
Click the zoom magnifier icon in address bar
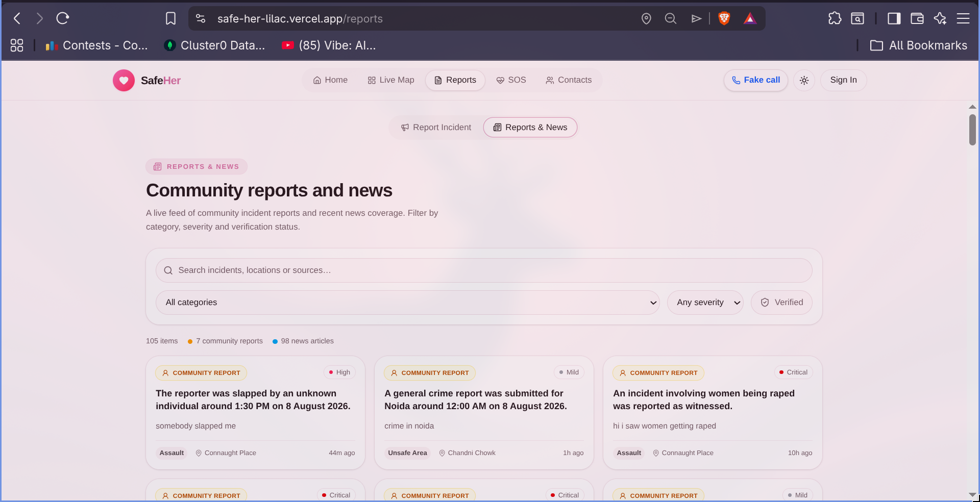point(671,19)
